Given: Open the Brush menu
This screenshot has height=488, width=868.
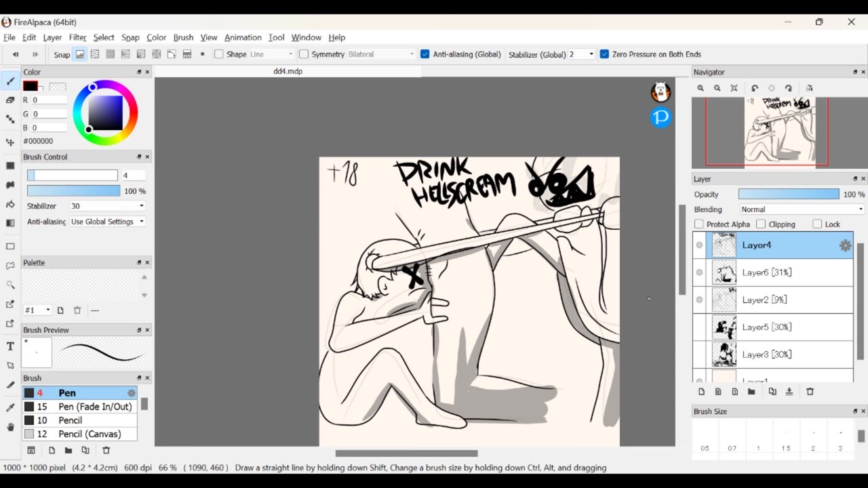Looking at the screenshot, I should pos(183,37).
